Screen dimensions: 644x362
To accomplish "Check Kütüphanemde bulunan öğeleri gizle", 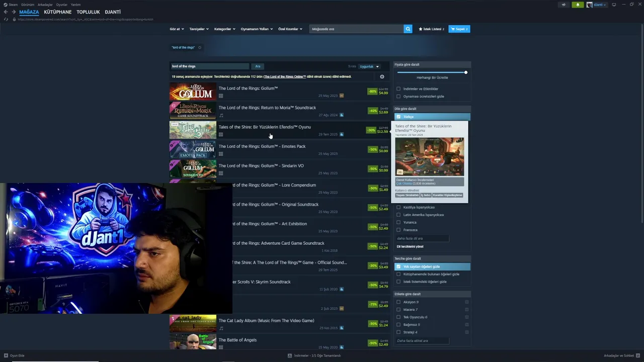I will 398,274.
